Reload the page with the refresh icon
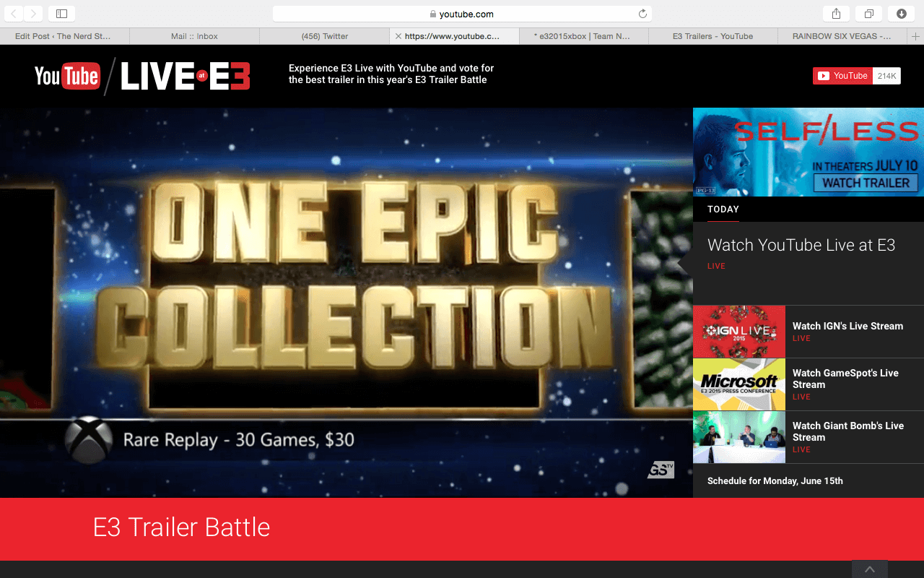Image resolution: width=924 pixels, height=578 pixels. (x=642, y=14)
